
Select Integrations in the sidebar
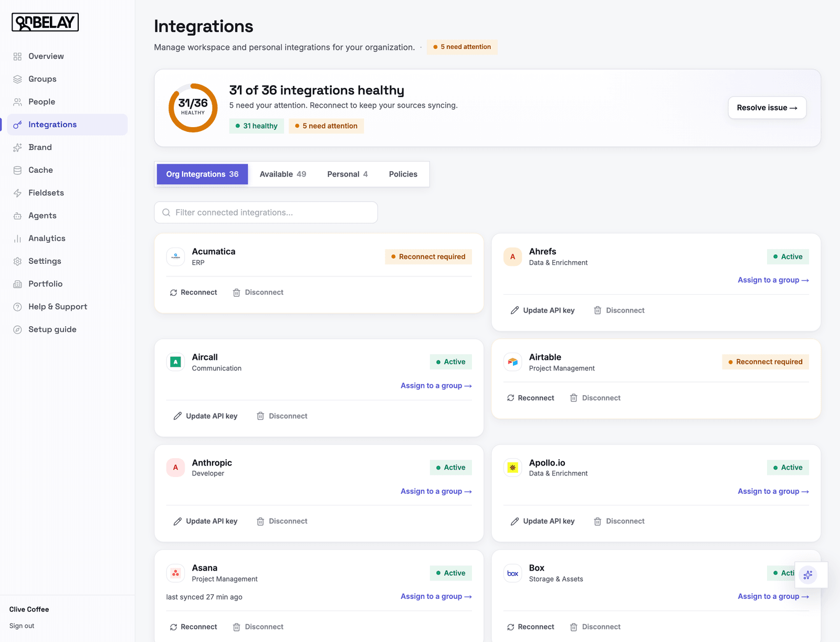coord(67,125)
